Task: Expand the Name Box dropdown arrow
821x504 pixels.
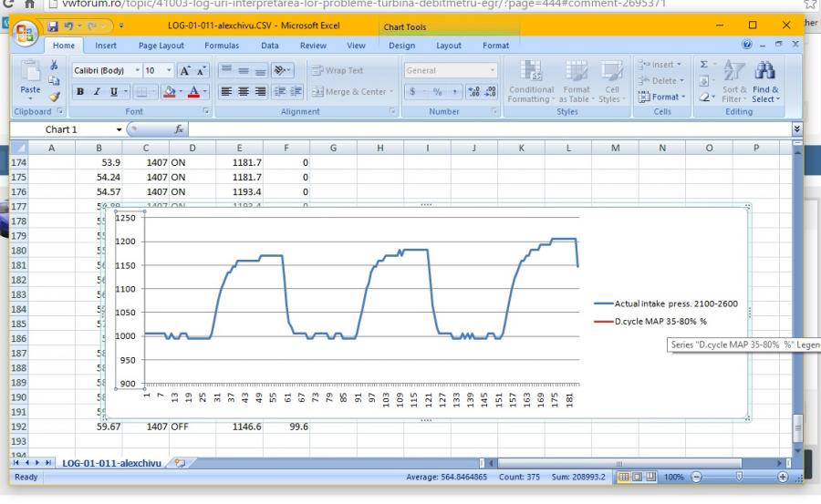Action: 119,130
